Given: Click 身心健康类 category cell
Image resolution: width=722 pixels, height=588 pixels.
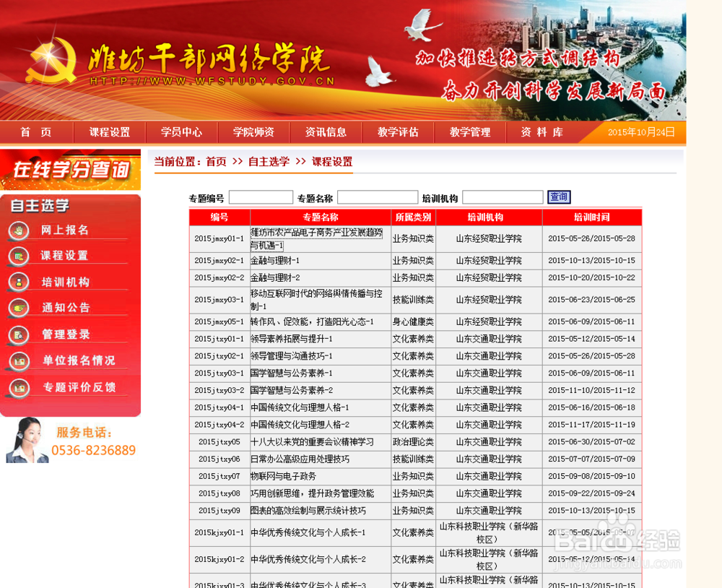Looking at the screenshot, I should (413, 321).
